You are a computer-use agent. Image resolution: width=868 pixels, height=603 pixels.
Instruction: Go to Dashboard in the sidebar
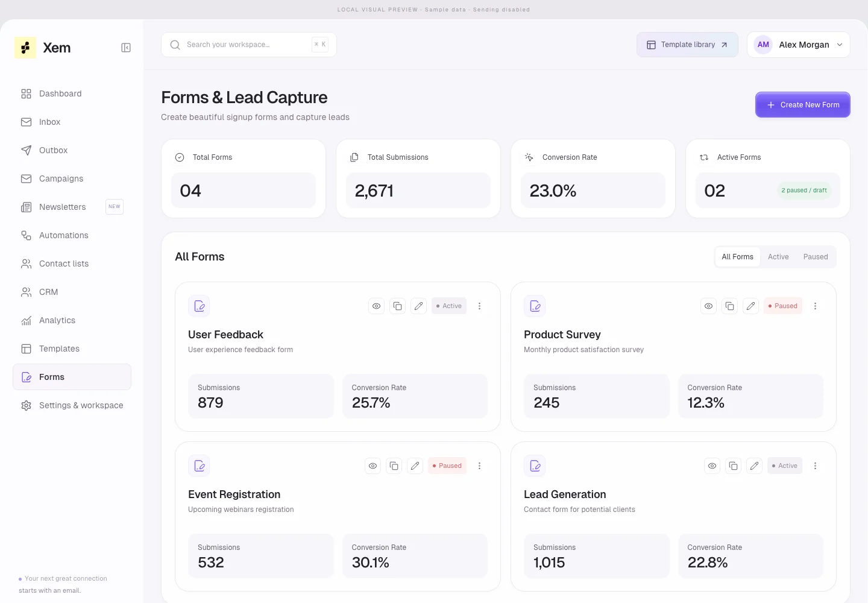tap(72, 93)
